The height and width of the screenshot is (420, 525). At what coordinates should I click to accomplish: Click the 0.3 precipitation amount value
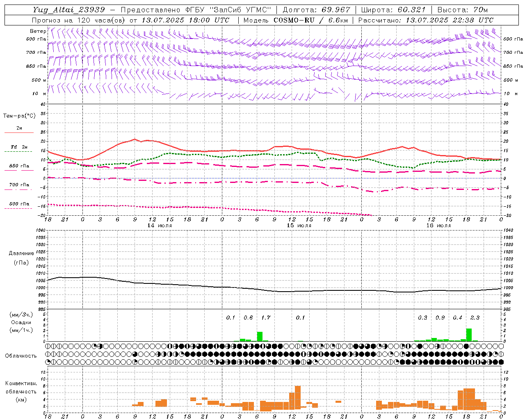422,317
